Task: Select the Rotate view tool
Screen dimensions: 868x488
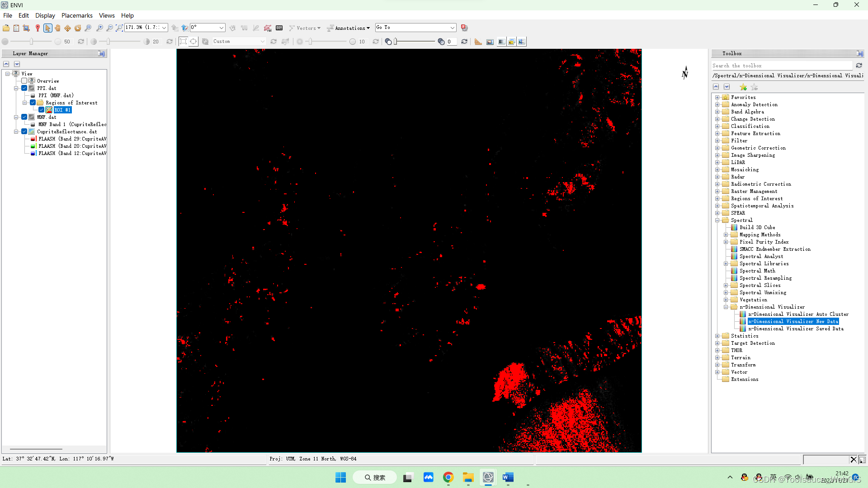Action: click(x=78, y=28)
